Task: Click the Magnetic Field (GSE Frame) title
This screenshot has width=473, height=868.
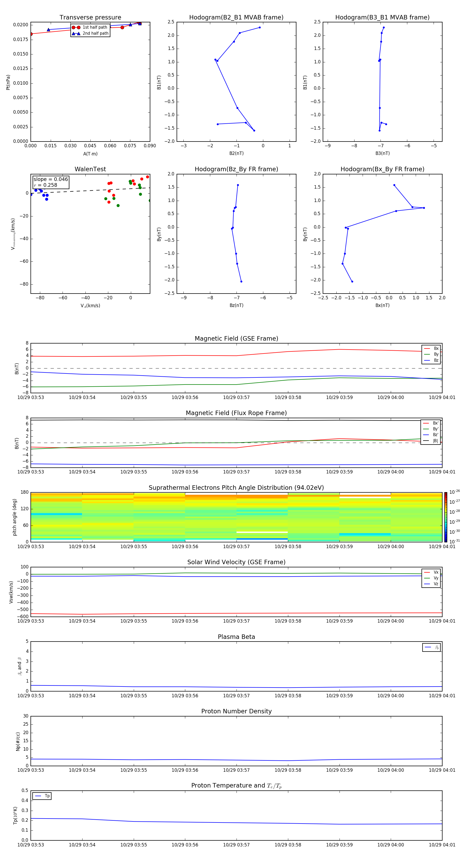Action: point(236,339)
